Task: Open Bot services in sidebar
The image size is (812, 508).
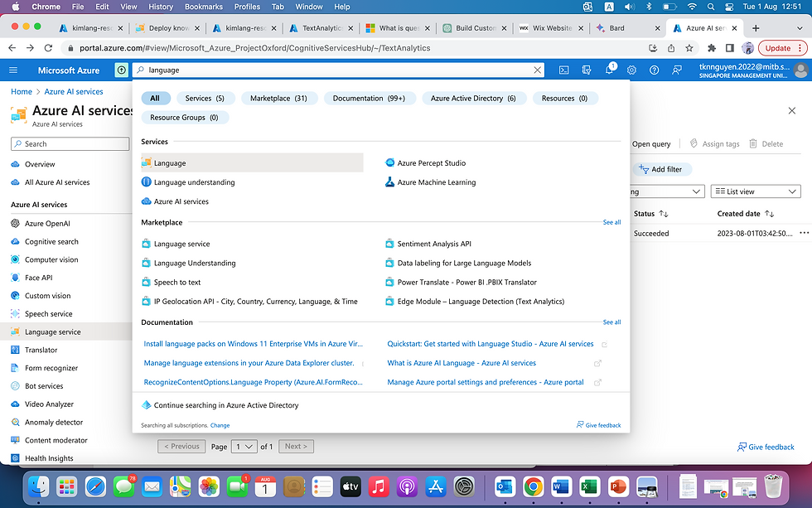Action: pyautogui.click(x=44, y=386)
